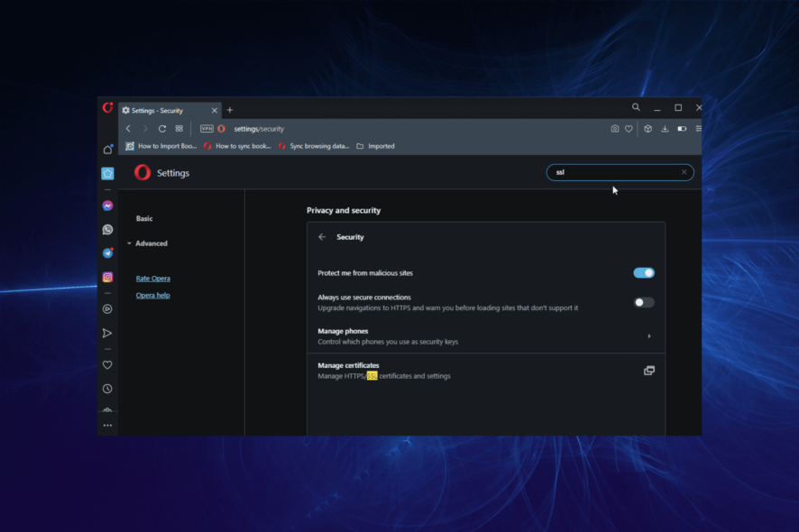Image resolution: width=799 pixels, height=532 pixels.
Task: Enable Always use secure connections toggle
Action: (x=644, y=303)
